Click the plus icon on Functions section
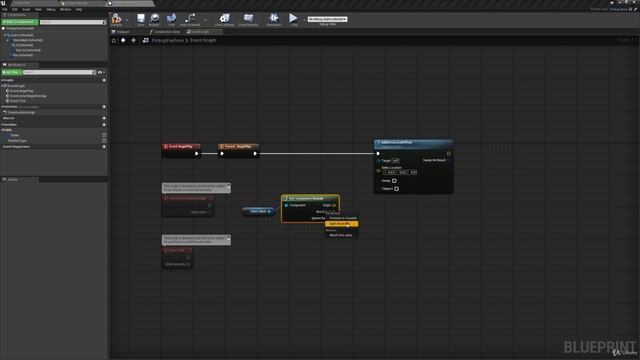Image resolution: width=640 pixels, height=360 pixels. click(x=104, y=107)
